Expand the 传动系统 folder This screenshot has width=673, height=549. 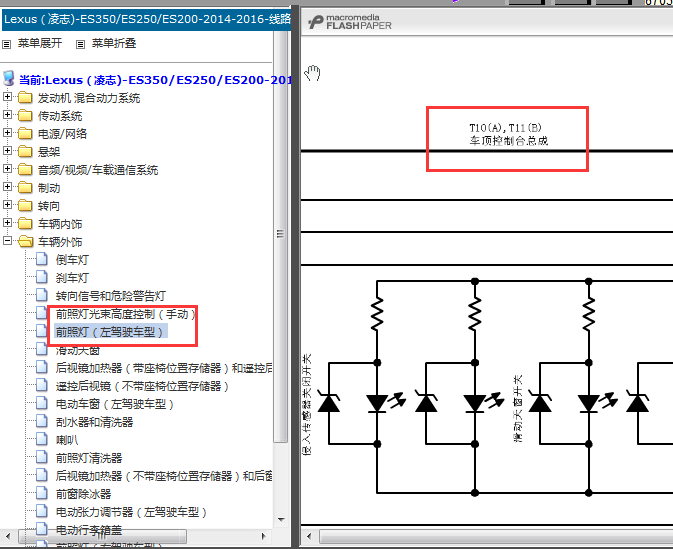(x=7, y=115)
